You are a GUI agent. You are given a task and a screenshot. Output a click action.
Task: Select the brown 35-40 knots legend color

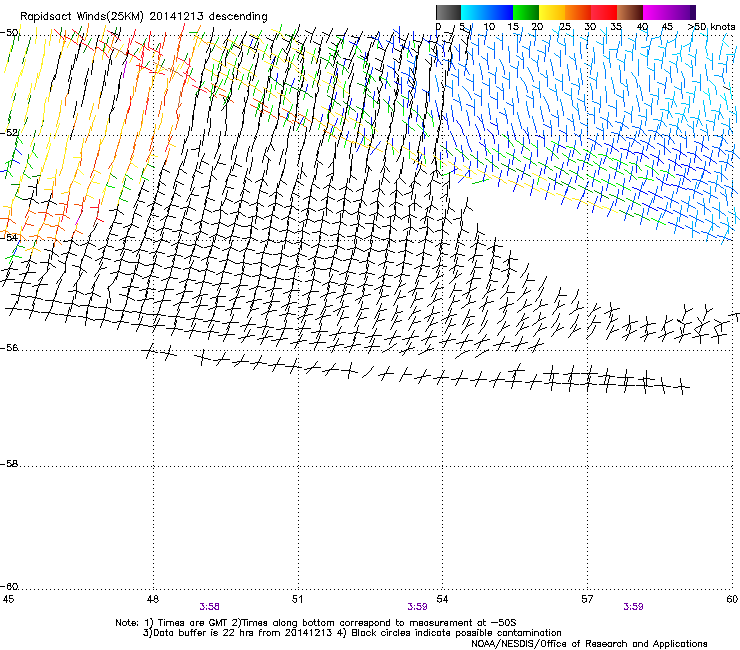click(x=630, y=12)
